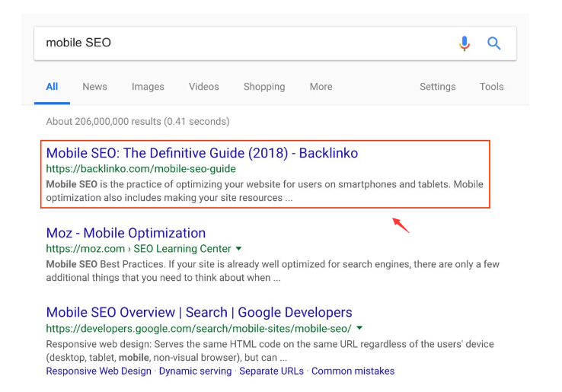Open the Moz Mobile Optimization result

tap(126, 233)
